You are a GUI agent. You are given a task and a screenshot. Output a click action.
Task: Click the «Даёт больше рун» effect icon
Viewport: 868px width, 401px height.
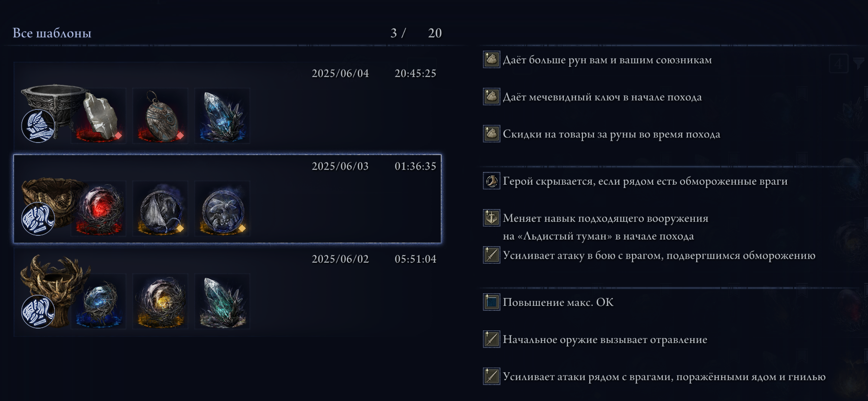[491, 59]
